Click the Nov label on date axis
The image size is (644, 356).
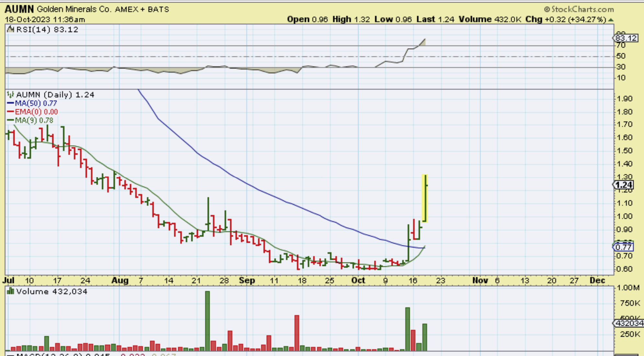pyautogui.click(x=480, y=280)
